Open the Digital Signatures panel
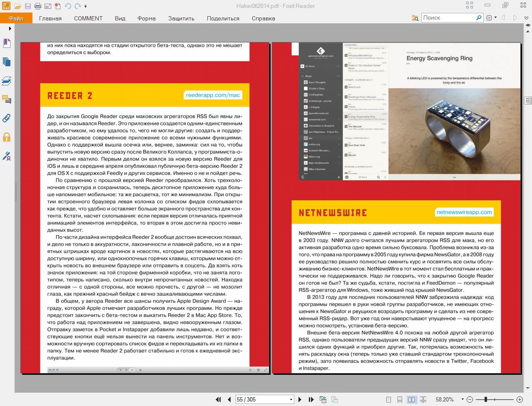This screenshot has width=532, height=406. [x=7, y=156]
